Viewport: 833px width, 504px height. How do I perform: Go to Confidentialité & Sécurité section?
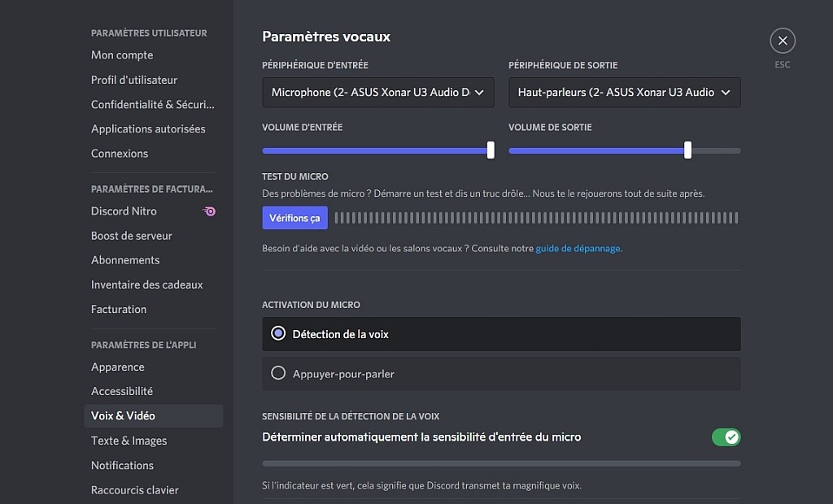point(154,104)
